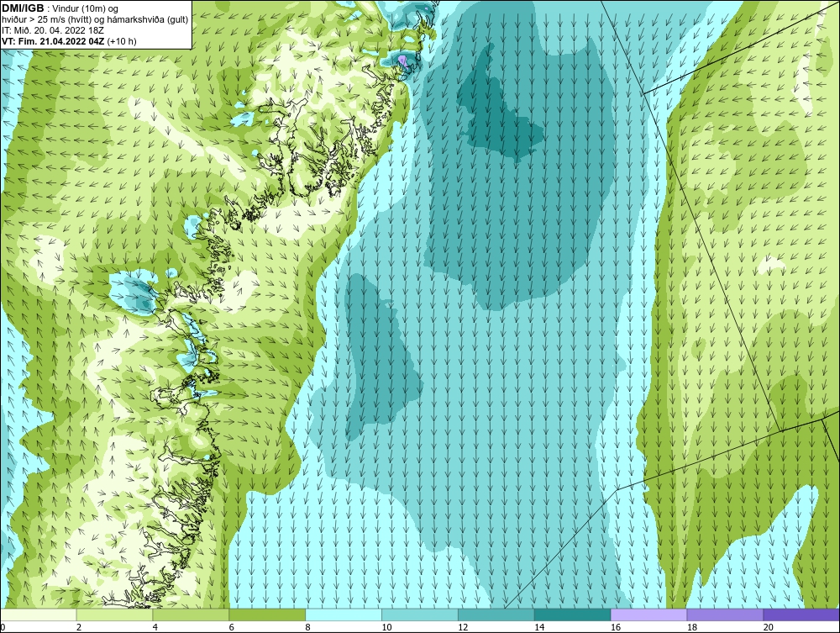Click the scale label '20'

769,627
